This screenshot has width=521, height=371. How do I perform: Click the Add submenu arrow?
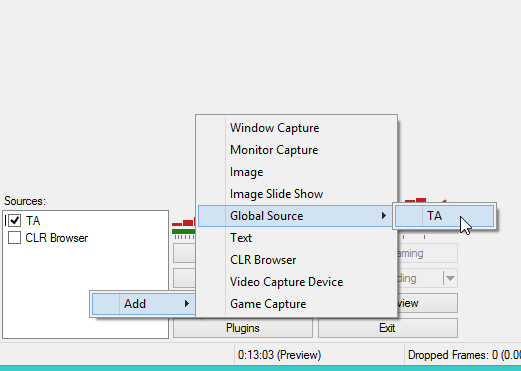coord(187,304)
